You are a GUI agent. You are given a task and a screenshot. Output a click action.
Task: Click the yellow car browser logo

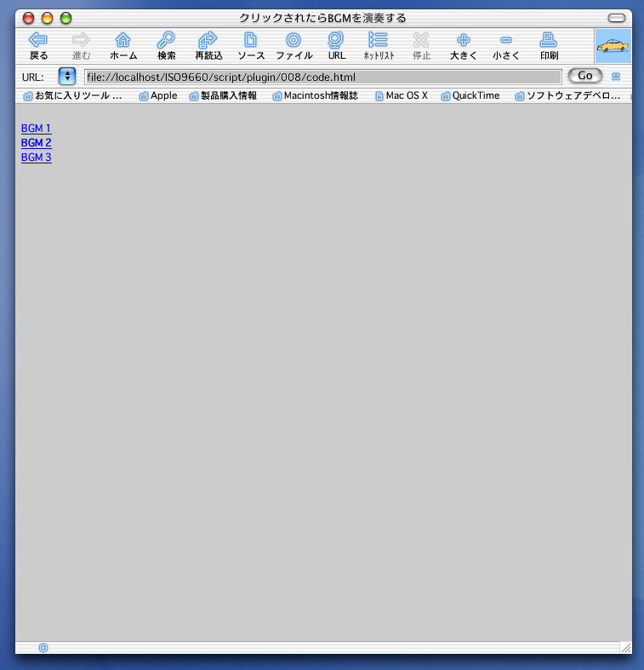point(613,46)
